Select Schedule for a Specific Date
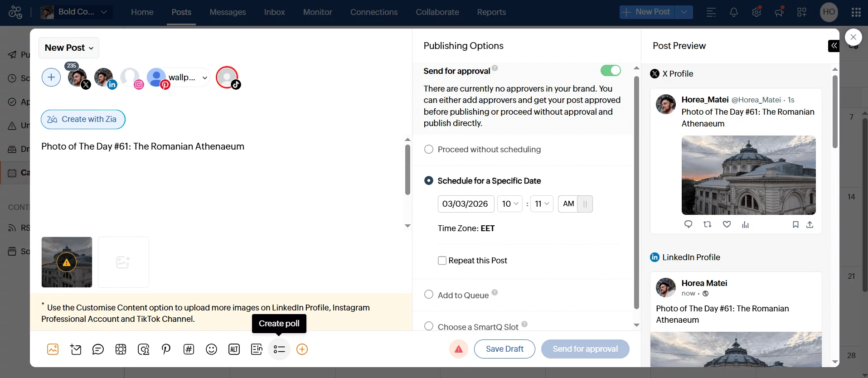 (x=428, y=180)
